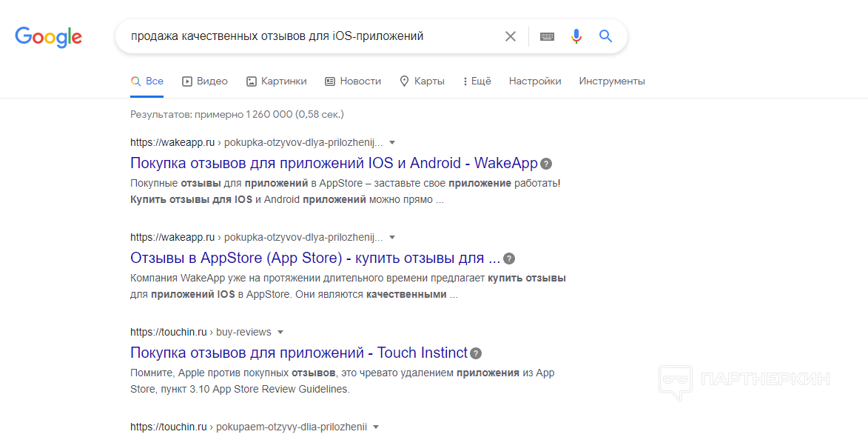Open the Ещё more menu

[477, 81]
